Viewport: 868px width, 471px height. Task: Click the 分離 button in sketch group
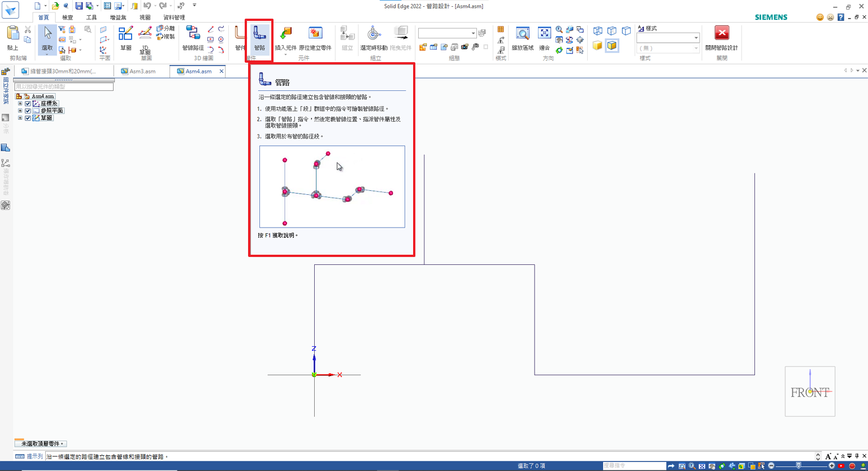[x=166, y=29]
